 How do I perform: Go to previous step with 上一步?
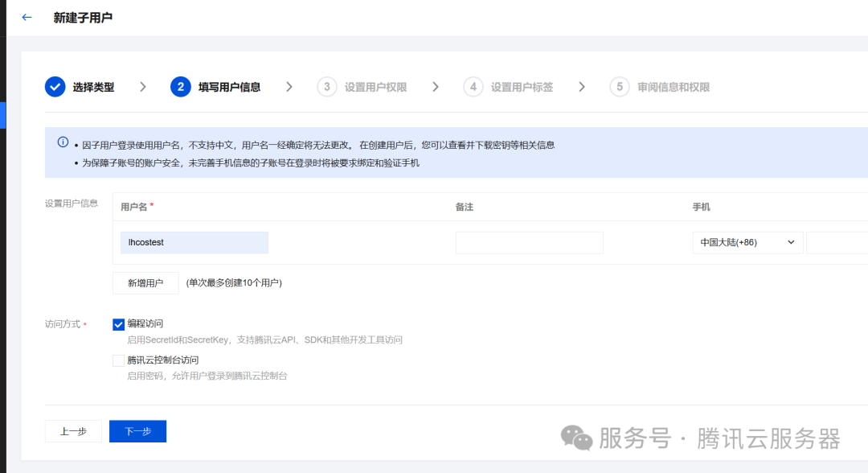(x=73, y=431)
